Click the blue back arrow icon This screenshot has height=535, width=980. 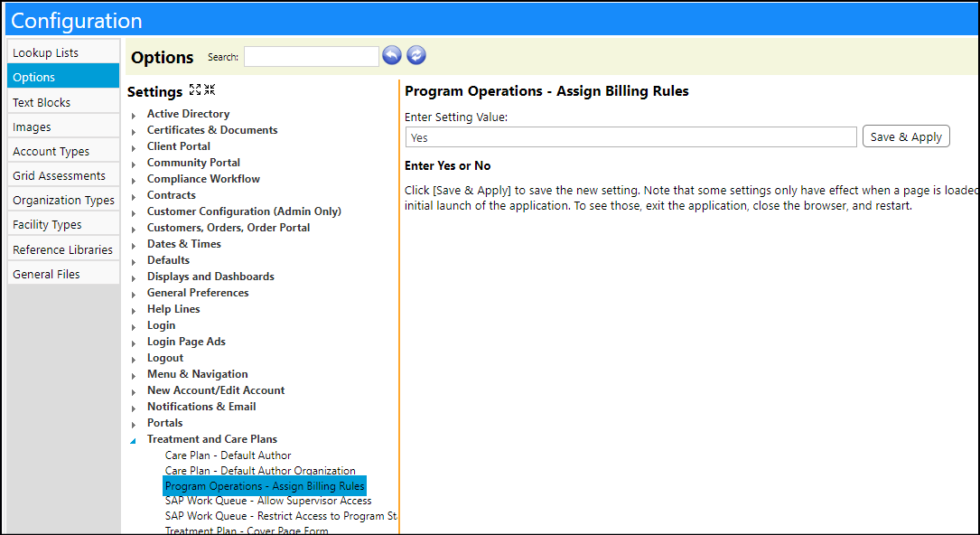tap(392, 56)
